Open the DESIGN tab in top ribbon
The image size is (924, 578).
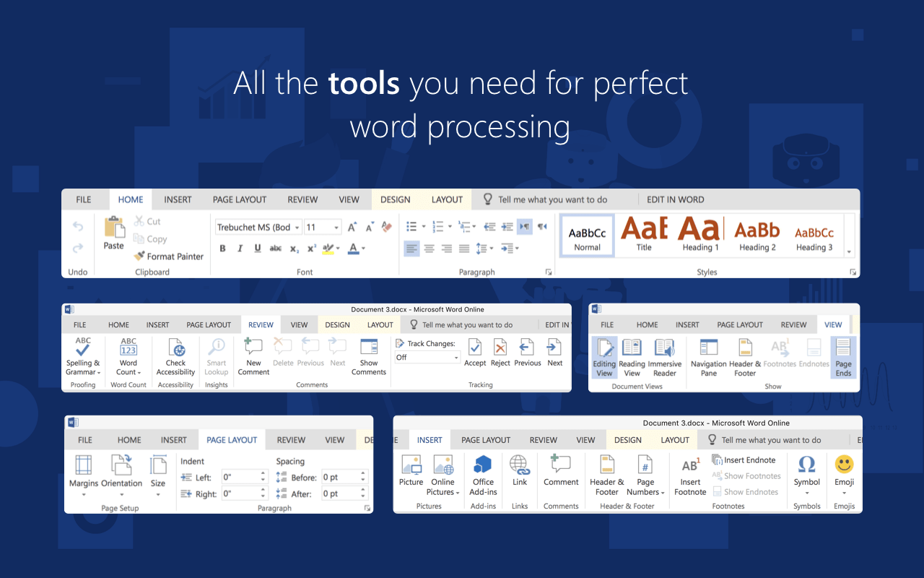point(395,199)
